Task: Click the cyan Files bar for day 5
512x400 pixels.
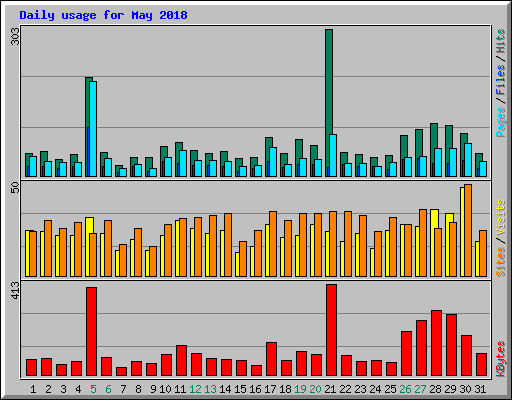Action: (x=93, y=129)
